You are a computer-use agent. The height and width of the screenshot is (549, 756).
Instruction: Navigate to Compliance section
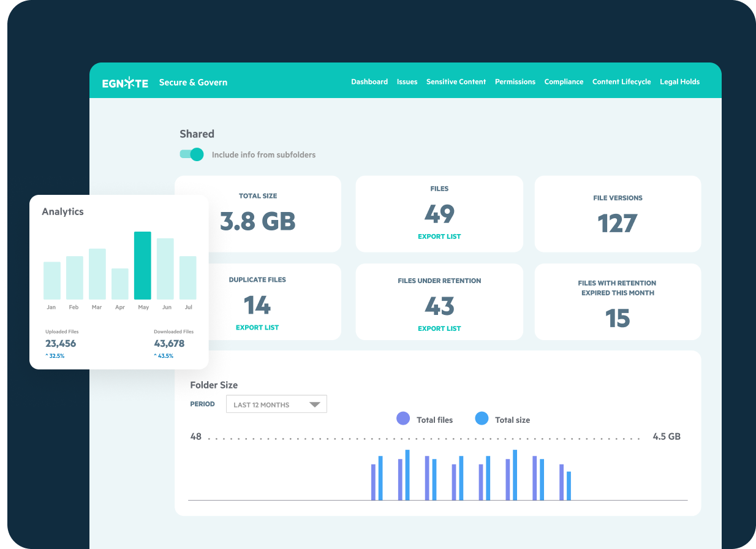tap(564, 81)
